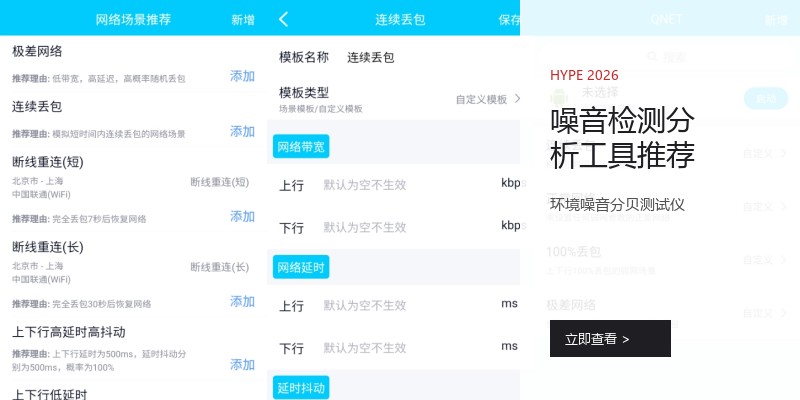
Task: Click reason text 模拟短时间内连续丢包的网络场景
Action: pos(119,134)
